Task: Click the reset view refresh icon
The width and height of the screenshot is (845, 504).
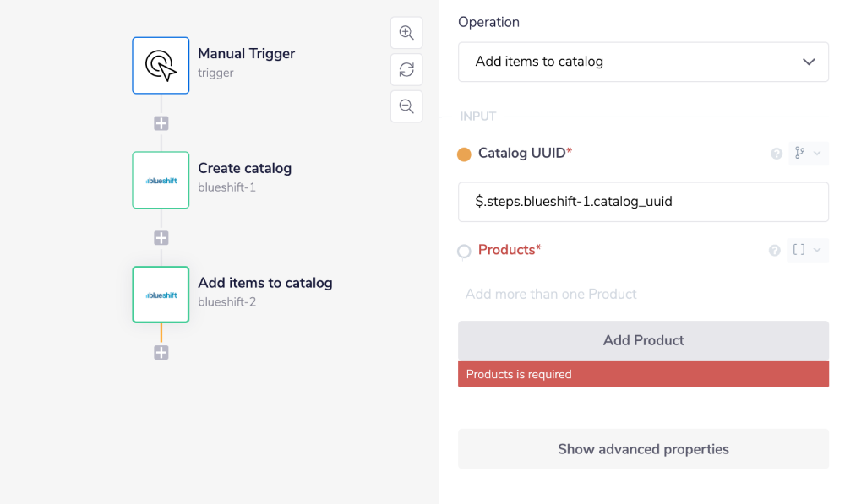Action: click(x=406, y=69)
